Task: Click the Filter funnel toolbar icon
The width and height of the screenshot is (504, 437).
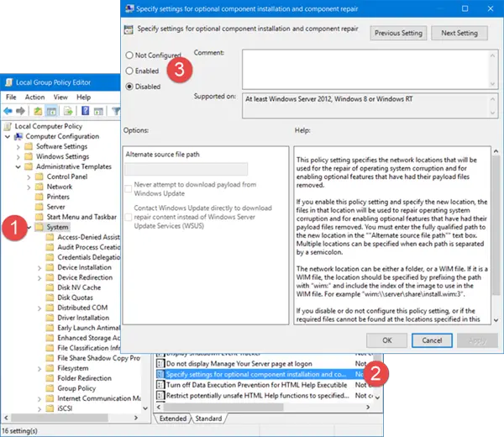Action: coord(117,109)
